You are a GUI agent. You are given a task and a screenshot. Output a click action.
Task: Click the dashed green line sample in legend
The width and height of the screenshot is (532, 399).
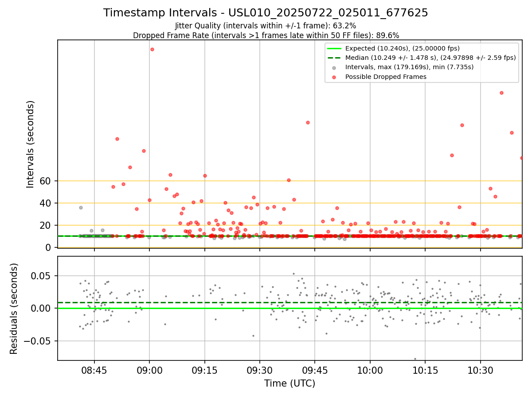[x=334, y=58]
